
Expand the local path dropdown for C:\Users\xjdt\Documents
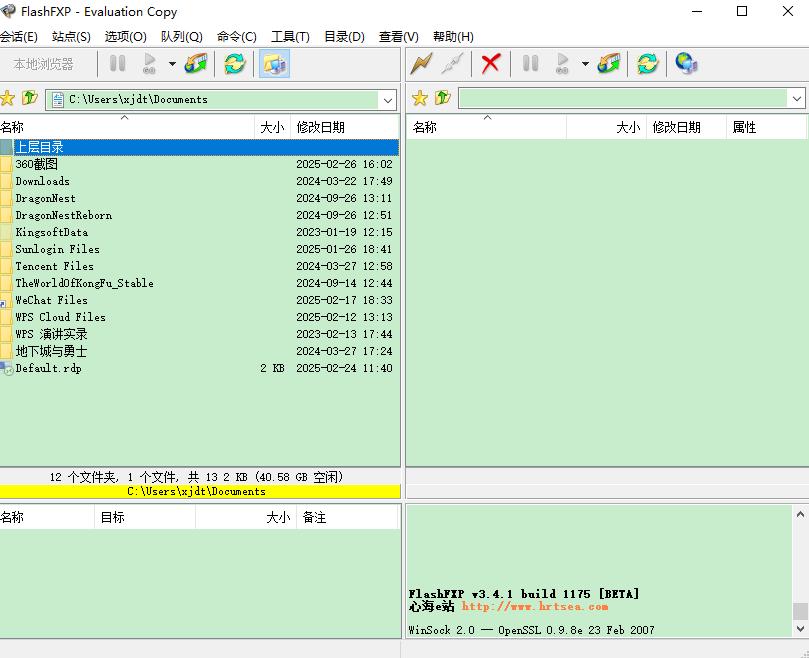[x=387, y=100]
